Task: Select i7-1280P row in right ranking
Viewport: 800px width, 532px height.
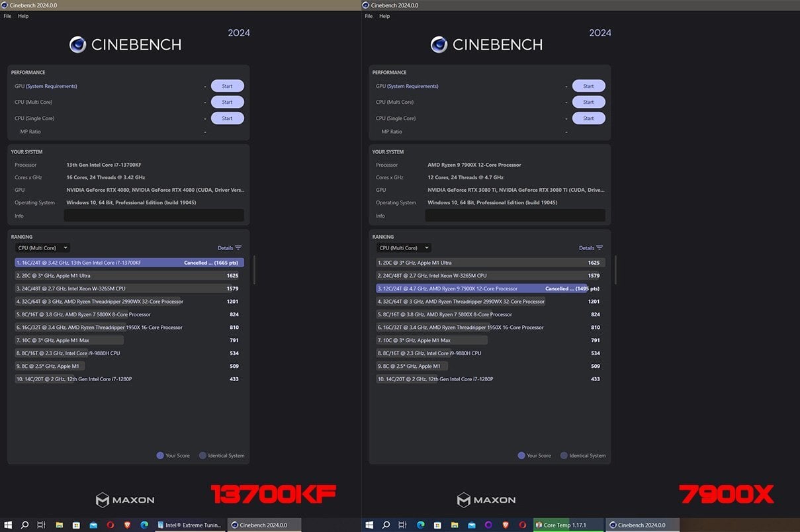Action: pyautogui.click(x=490, y=379)
